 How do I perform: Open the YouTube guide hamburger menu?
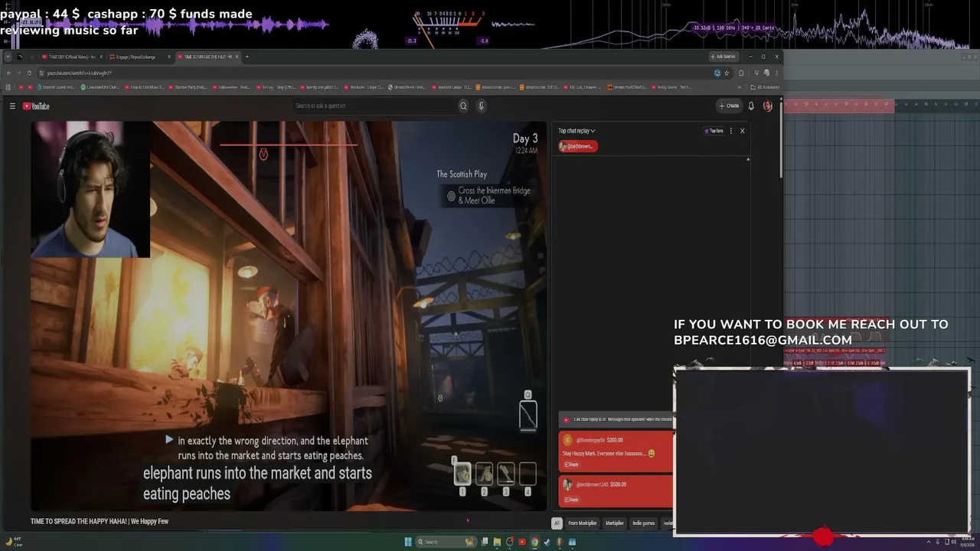click(12, 106)
